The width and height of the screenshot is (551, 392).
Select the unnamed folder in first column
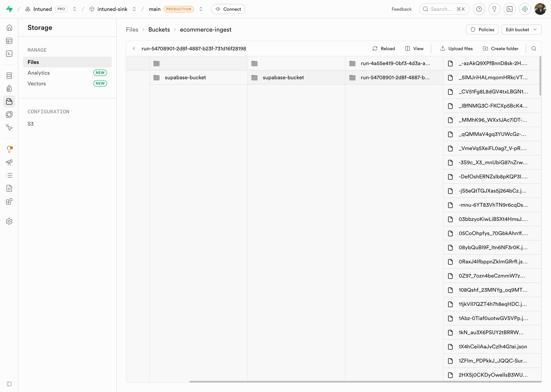198,63
